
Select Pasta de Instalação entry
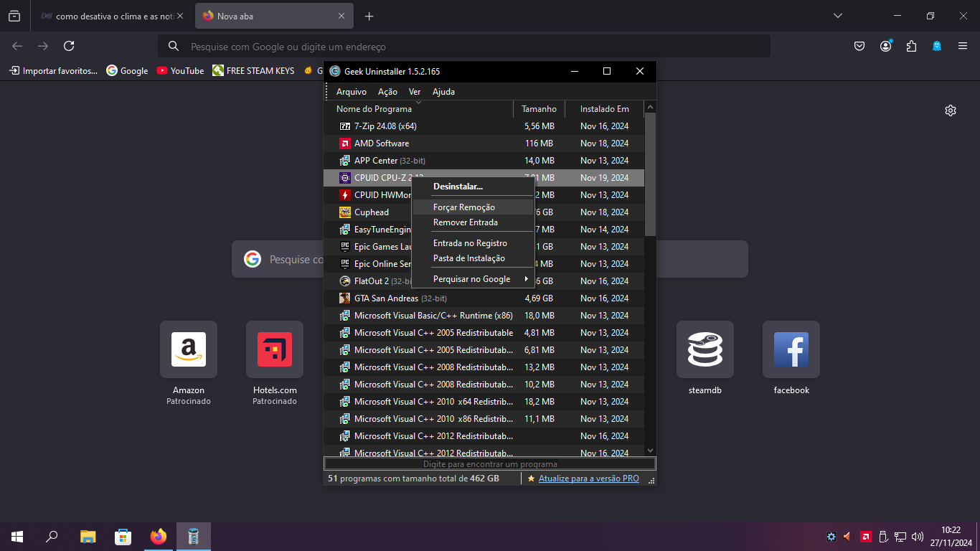pyautogui.click(x=469, y=258)
